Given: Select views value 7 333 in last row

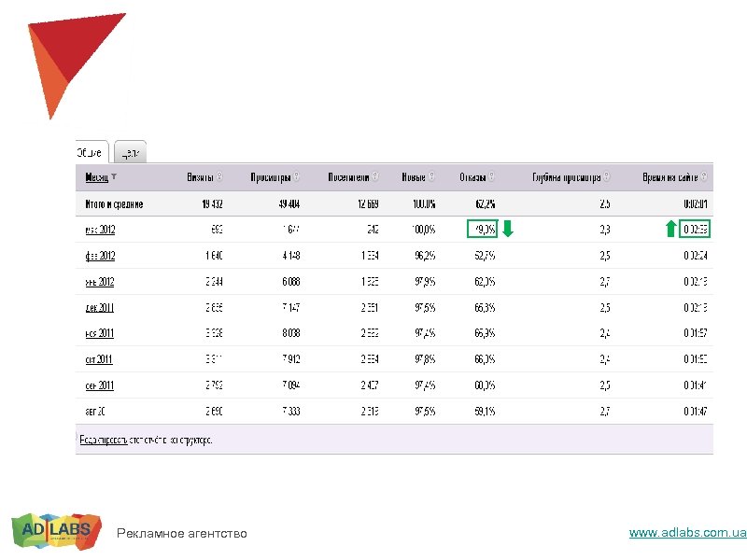Looking at the screenshot, I should pyautogui.click(x=290, y=411).
